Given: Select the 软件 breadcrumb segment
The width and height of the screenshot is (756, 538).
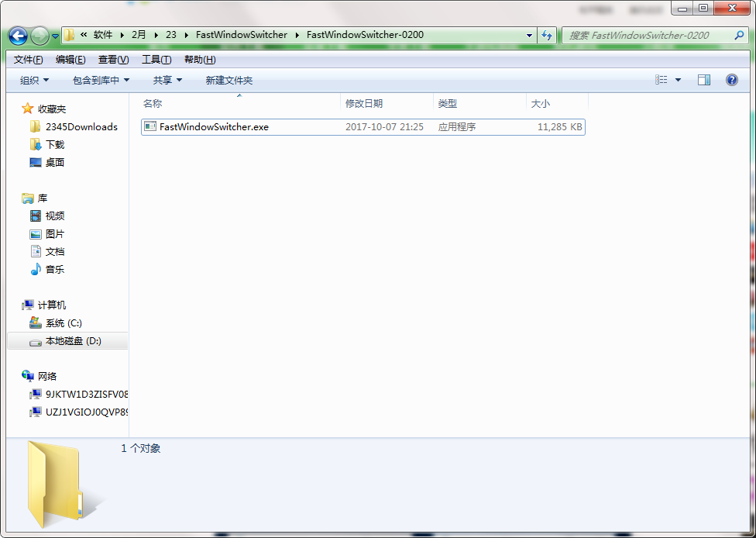Looking at the screenshot, I should point(103,35).
